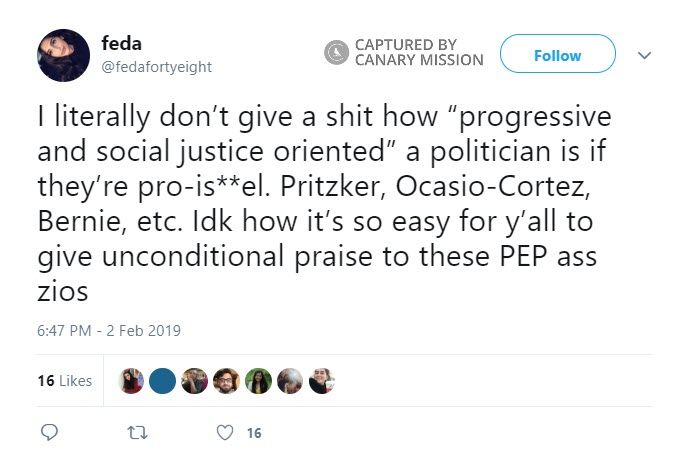This screenshot has width=687, height=468.
Task: Click the like count next to the heart
Action: [x=254, y=433]
